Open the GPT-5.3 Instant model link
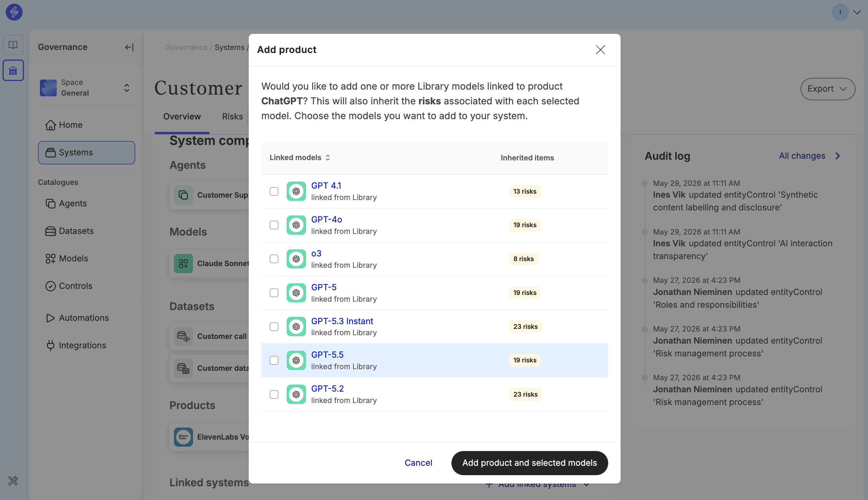 (x=342, y=321)
